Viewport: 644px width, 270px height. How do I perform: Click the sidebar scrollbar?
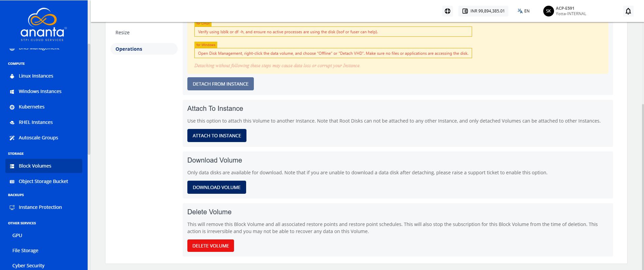tap(89, 99)
